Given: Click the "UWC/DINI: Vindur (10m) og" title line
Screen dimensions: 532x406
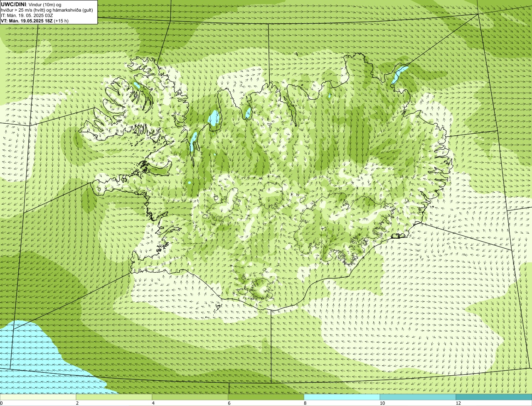Looking at the screenshot, I should tap(31, 4).
